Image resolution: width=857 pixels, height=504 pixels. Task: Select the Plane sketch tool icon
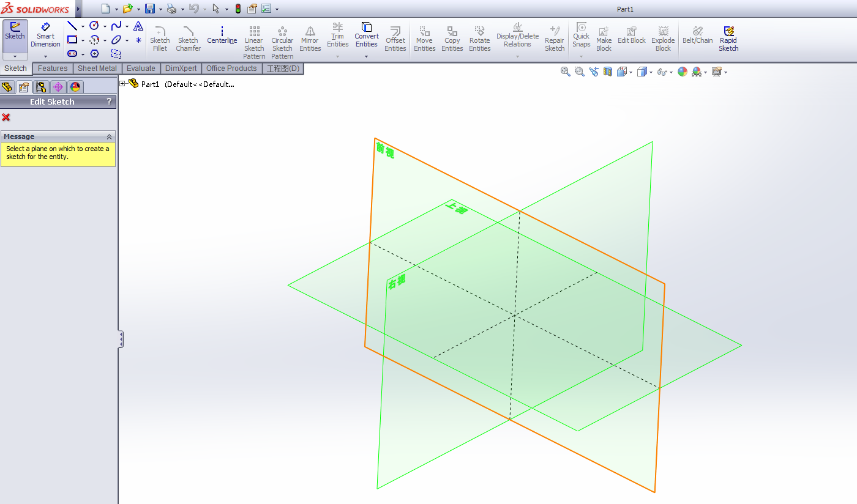click(116, 54)
